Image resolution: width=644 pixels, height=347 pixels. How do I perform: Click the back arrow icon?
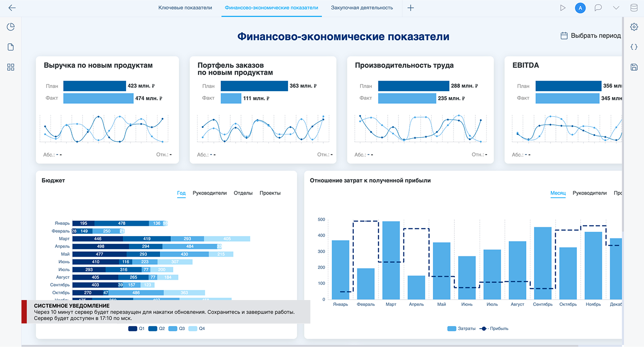click(x=12, y=8)
